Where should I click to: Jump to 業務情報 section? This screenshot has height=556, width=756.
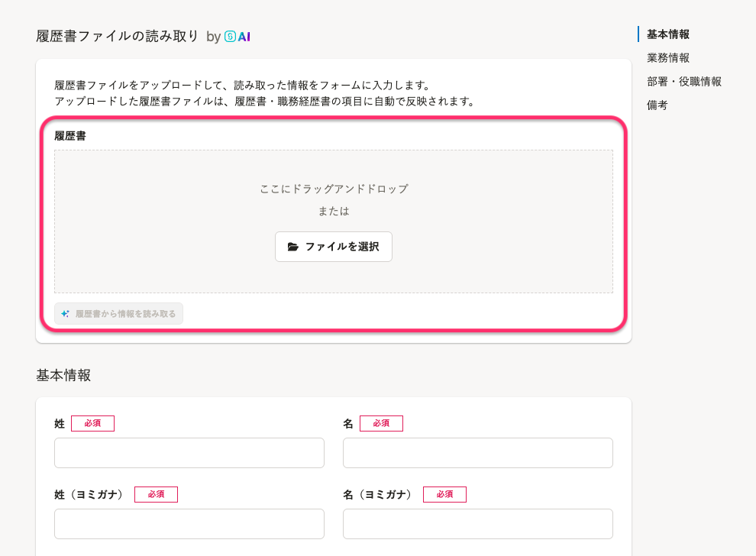pyautogui.click(x=667, y=58)
